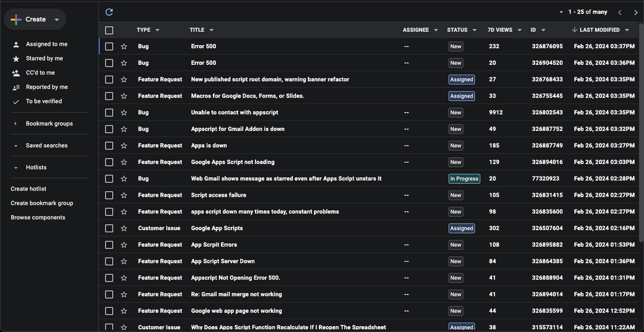Open the 7D VIEWS column dropdown
Viewport: 644px width, 332px height.
(x=519, y=30)
